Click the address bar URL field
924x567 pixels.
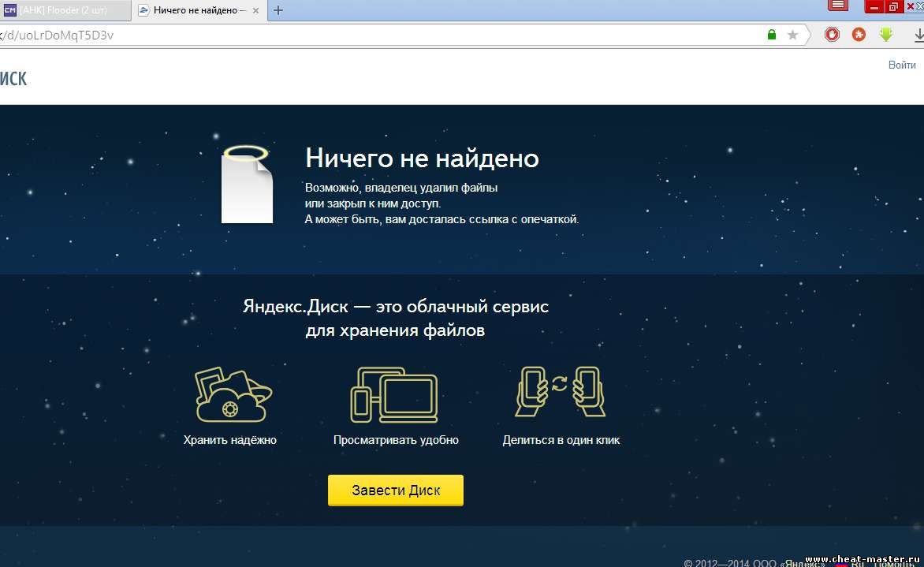point(394,35)
